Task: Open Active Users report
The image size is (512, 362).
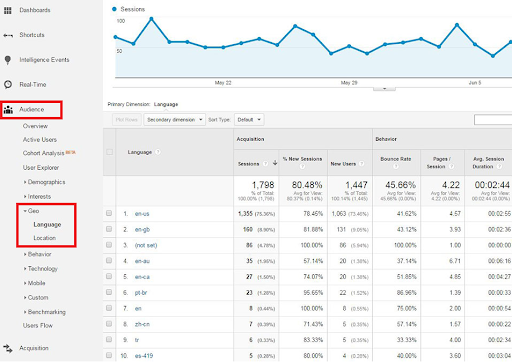Action: point(40,140)
